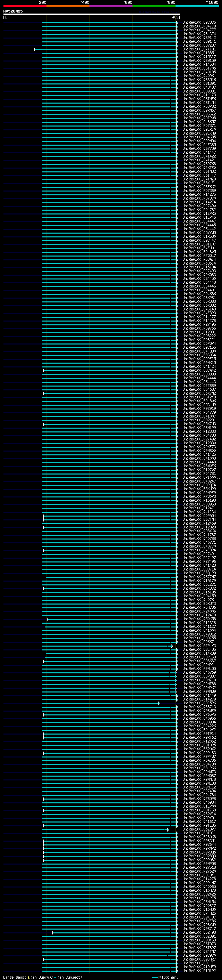222x980 pixels.
Task: Select label UniRef100_A9S6F4
Action: coord(199,844)
